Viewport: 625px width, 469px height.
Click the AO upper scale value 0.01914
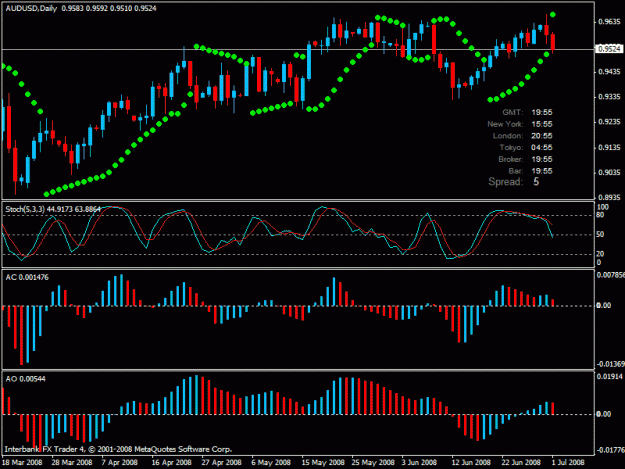click(x=609, y=377)
